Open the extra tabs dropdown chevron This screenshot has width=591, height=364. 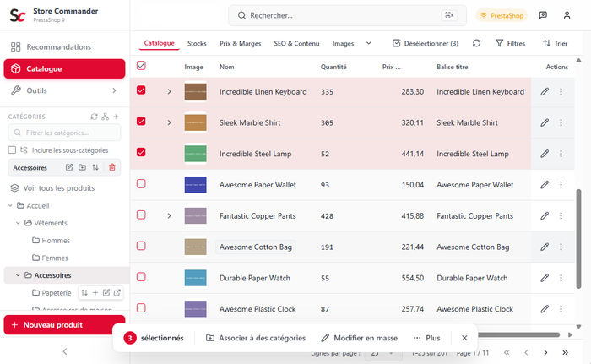point(369,43)
